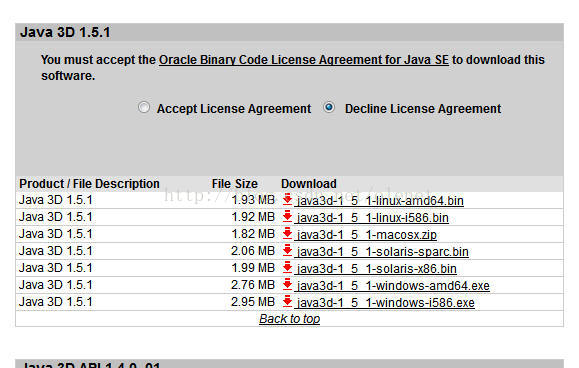579x368 pixels.
Task: Download java3d-1_5_1-windows-amd64.exe
Action: click(x=393, y=286)
